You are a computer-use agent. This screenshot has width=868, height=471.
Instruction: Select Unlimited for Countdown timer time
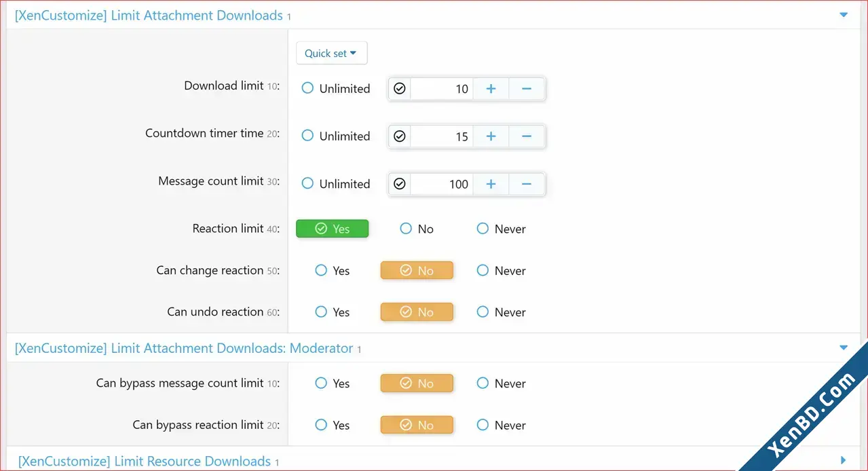point(336,136)
